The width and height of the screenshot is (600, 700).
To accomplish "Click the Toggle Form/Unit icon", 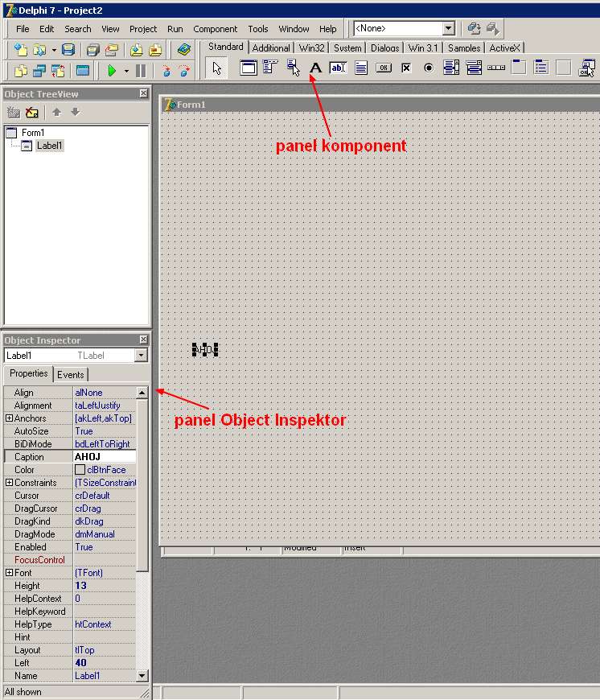I will point(58,71).
